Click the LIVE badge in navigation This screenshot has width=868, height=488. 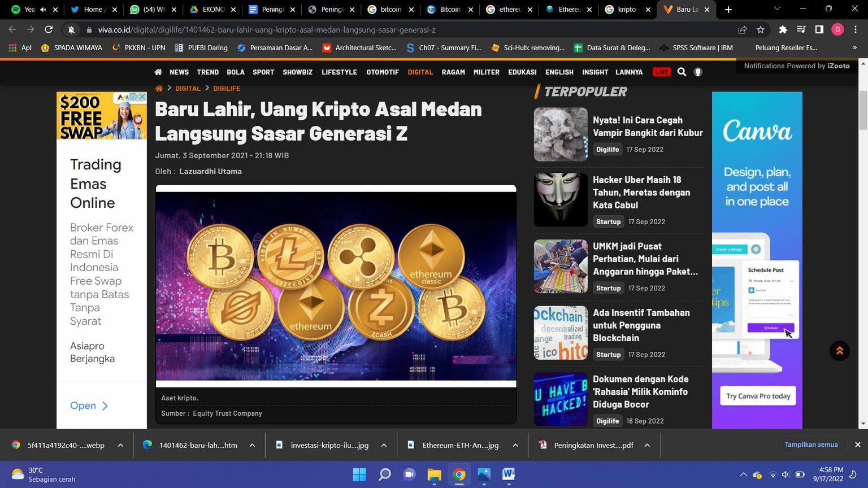click(661, 72)
